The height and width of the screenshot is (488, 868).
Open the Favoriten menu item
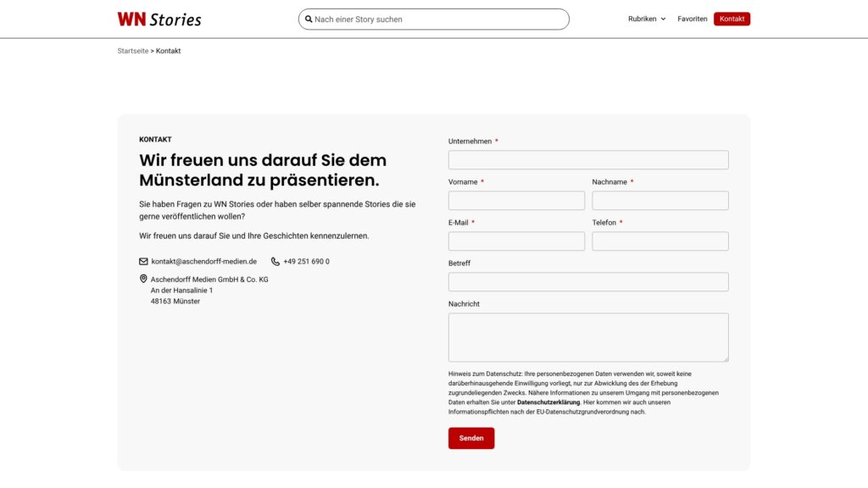[x=693, y=18]
